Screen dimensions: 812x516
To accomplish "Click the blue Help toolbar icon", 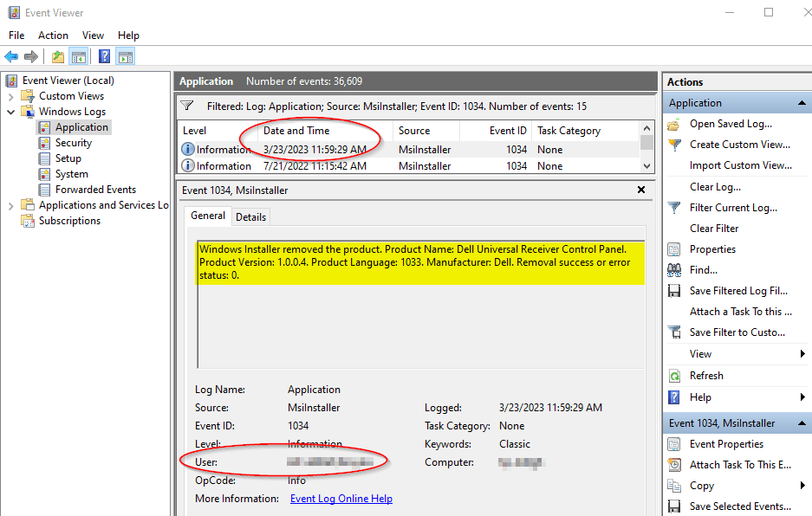I will 104,56.
